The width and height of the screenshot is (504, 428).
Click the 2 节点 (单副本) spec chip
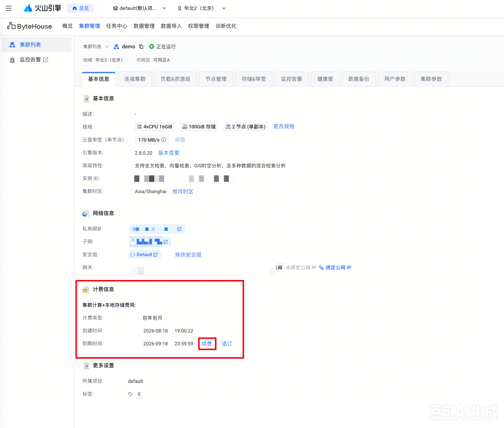[x=245, y=127]
